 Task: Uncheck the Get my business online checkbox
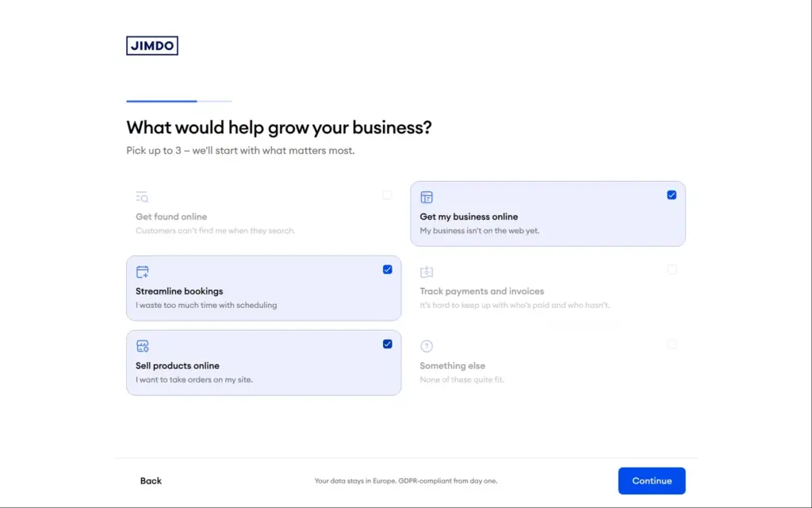pos(672,195)
